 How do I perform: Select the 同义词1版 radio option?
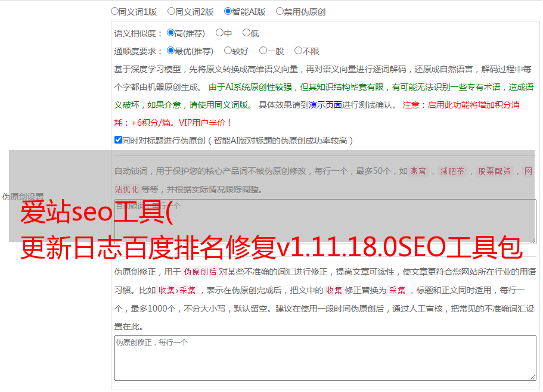(115, 11)
